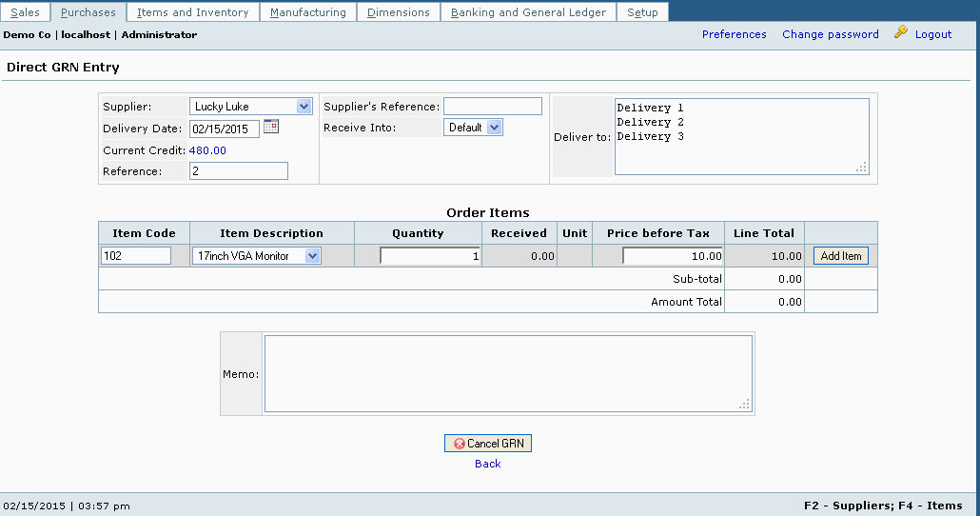This screenshot has height=516, width=980.
Task: Go to the Manufacturing tab
Action: pyautogui.click(x=307, y=12)
